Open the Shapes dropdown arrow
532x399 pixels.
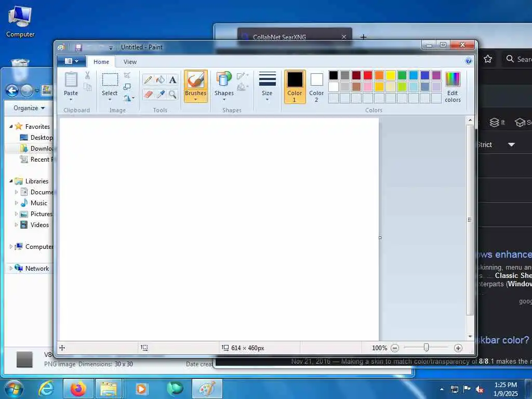click(224, 99)
